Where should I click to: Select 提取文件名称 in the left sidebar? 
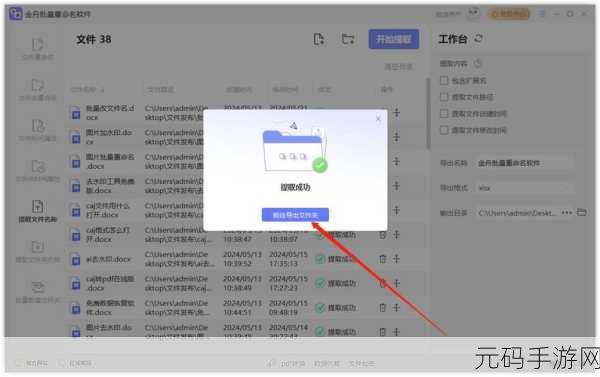[38, 211]
